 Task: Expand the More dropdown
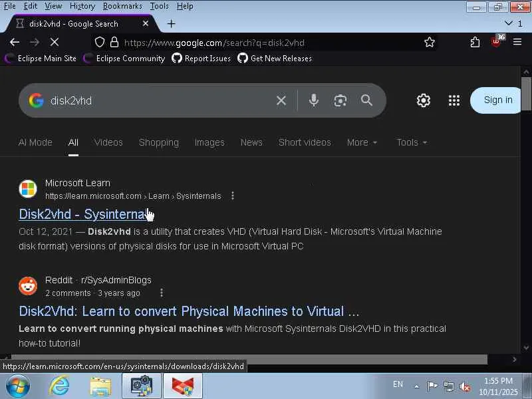(362, 142)
